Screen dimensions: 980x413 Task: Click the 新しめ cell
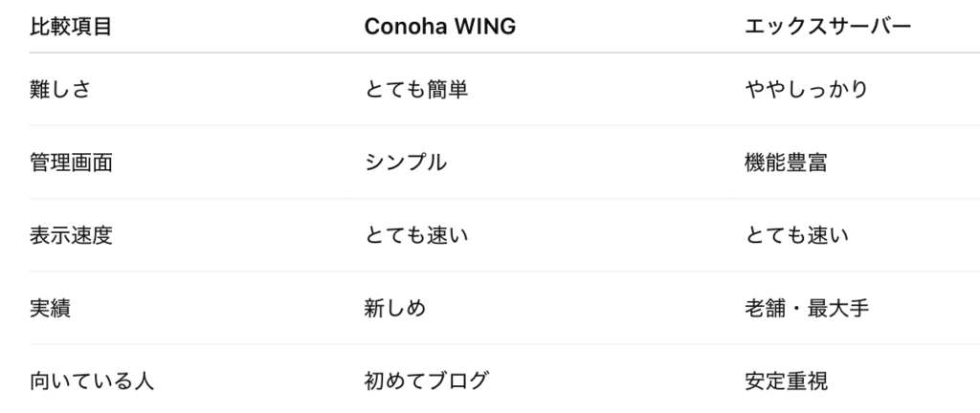[395, 308]
